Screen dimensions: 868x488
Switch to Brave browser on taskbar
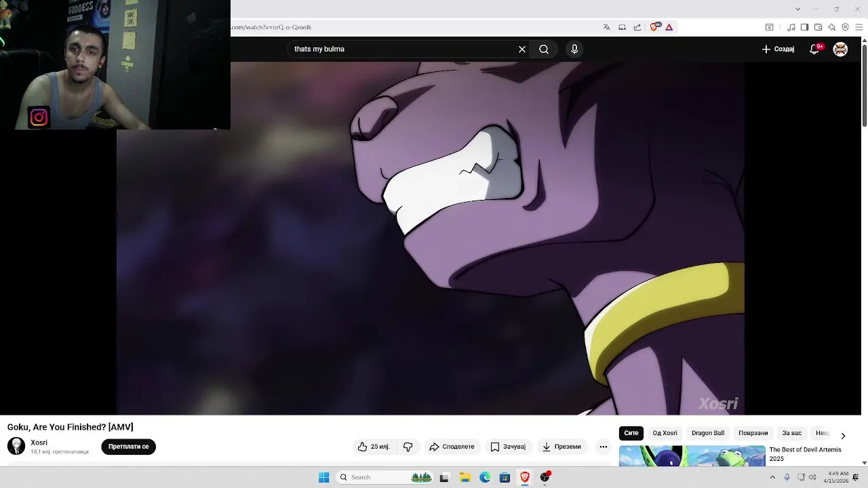click(525, 477)
